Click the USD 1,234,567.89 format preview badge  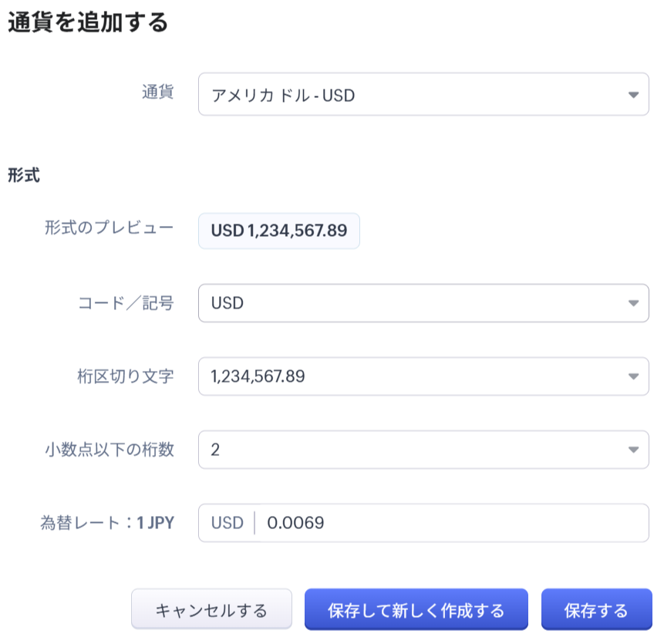click(x=279, y=231)
